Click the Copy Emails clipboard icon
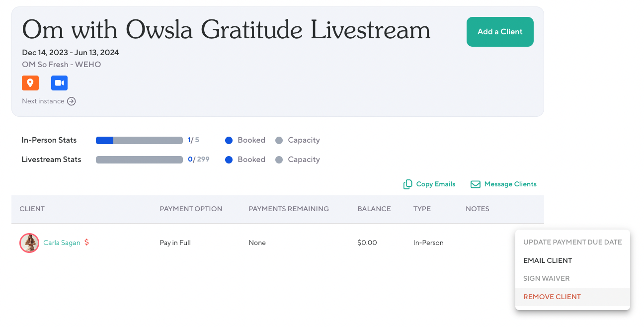This screenshot has height=327, width=644. [x=408, y=184]
